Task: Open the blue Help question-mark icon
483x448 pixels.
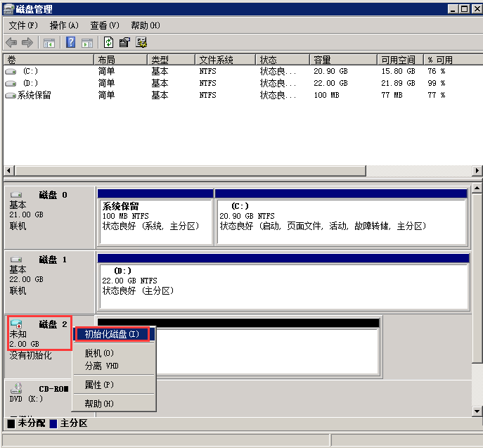Action: pyautogui.click(x=70, y=42)
